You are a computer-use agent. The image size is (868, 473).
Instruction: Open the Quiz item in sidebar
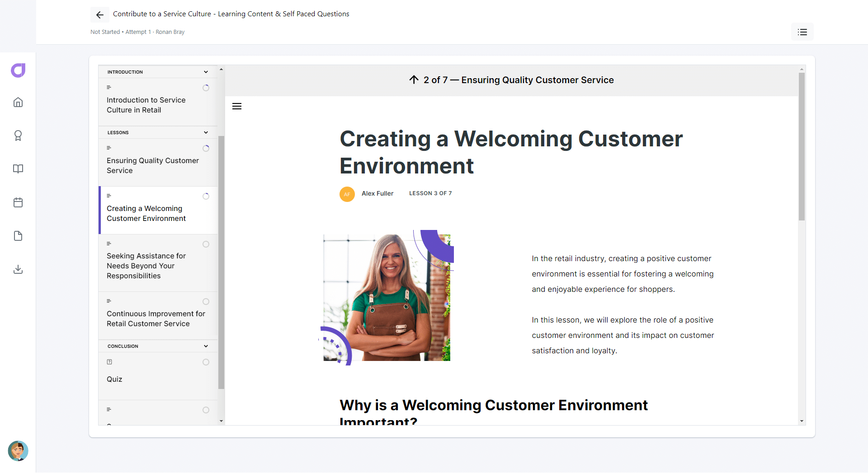[x=158, y=376]
